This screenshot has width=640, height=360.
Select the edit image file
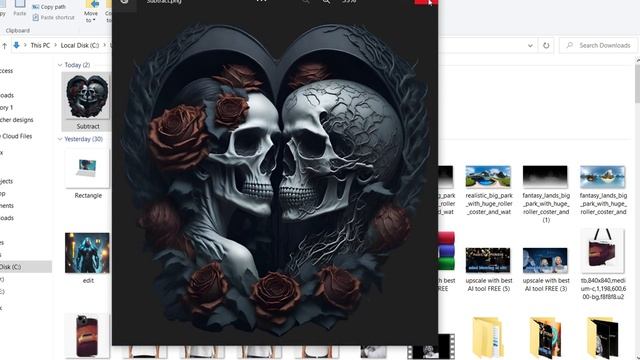tap(87, 258)
